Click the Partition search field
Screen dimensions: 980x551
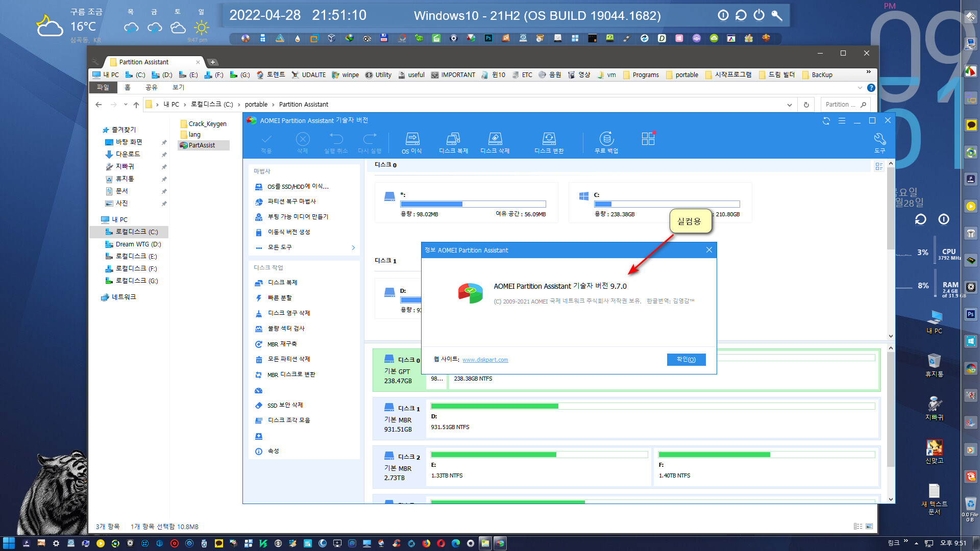click(845, 105)
